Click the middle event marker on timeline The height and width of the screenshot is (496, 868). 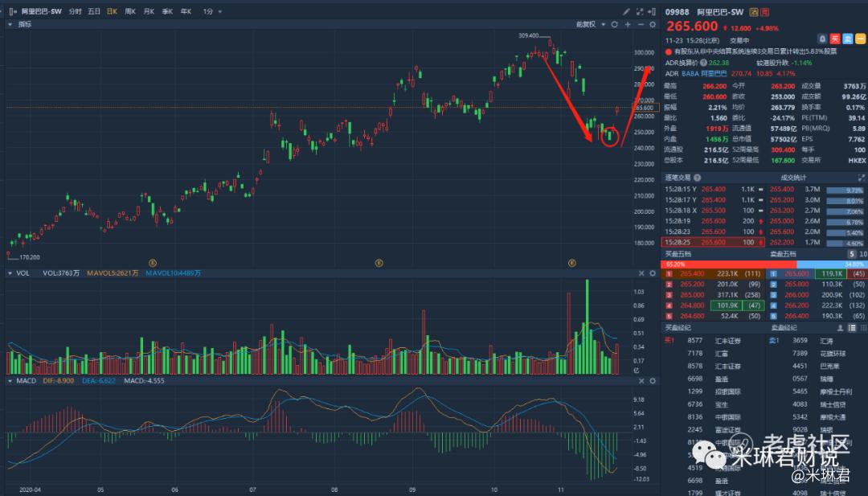379,264
